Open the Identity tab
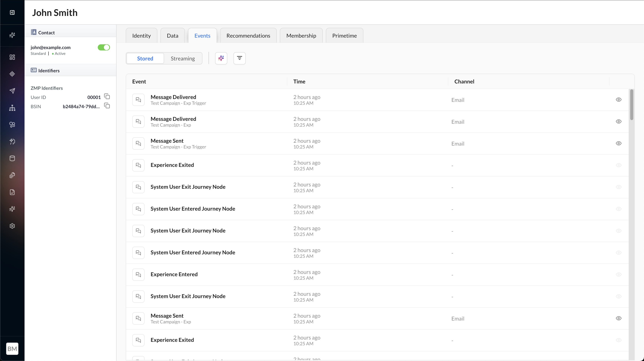 141,36
